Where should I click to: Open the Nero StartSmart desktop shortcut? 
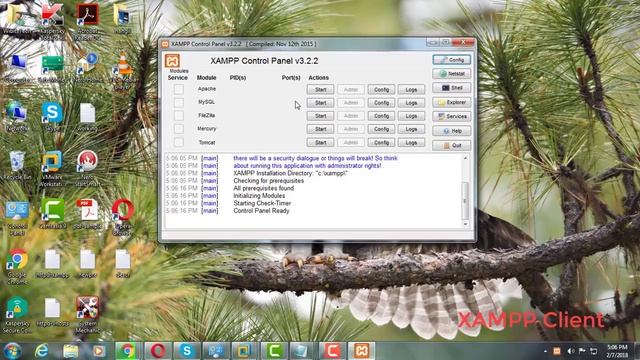pyautogui.click(x=87, y=169)
